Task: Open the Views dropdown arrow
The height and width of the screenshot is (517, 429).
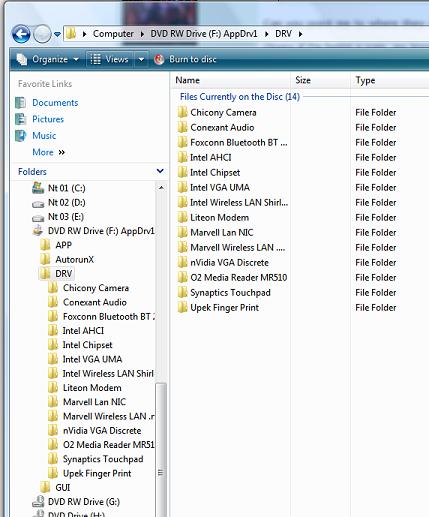Action: coord(141,59)
